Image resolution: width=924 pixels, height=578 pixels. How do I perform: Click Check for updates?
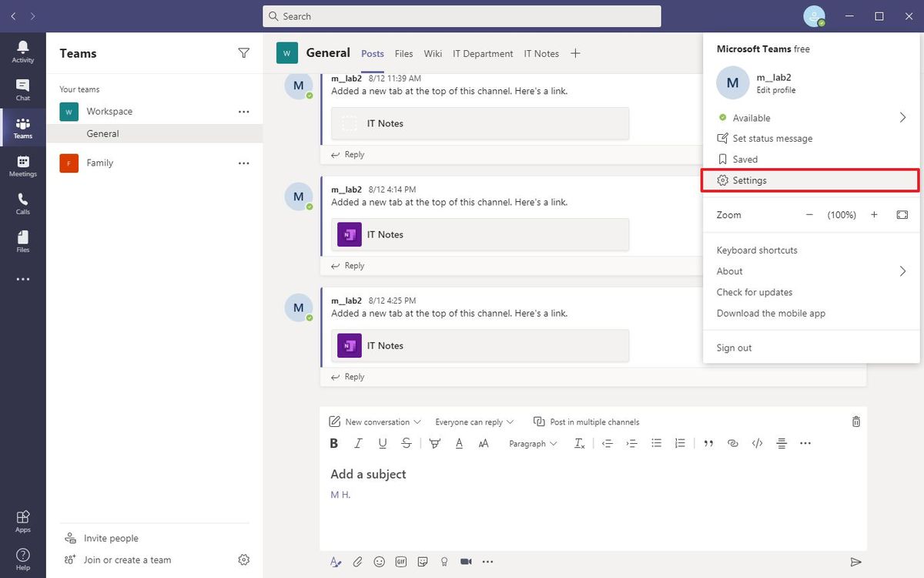pos(754,292)
